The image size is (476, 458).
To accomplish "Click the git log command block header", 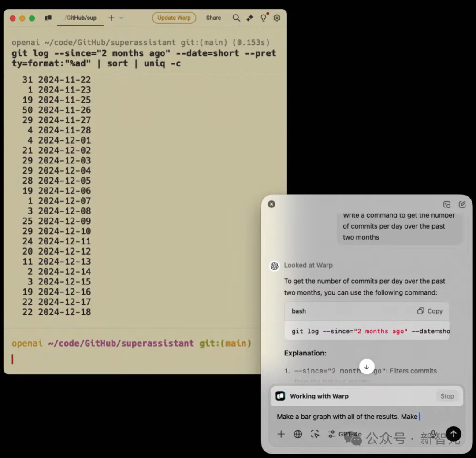I will (x=144, y=53).
